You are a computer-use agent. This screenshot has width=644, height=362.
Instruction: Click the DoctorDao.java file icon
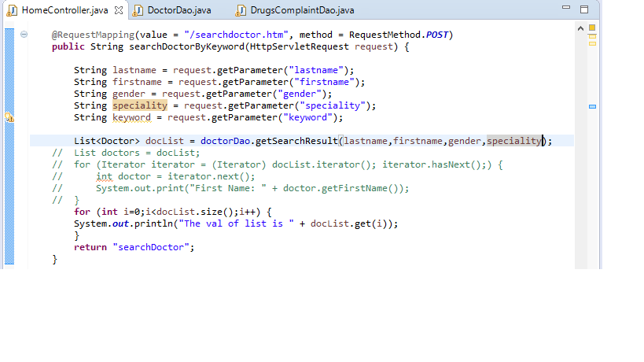click(x=138, y=10)
